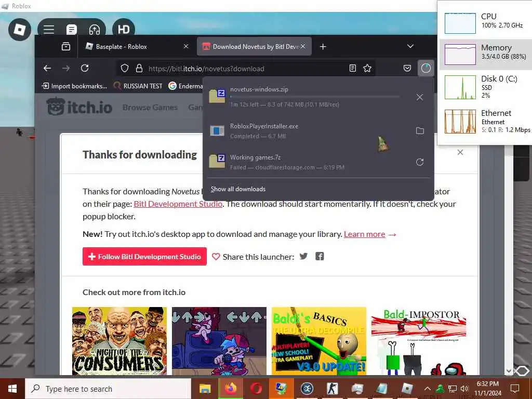Viewport: 532px width, 399px height.
Task: Go back in Firefox
Action: point(47,68)
